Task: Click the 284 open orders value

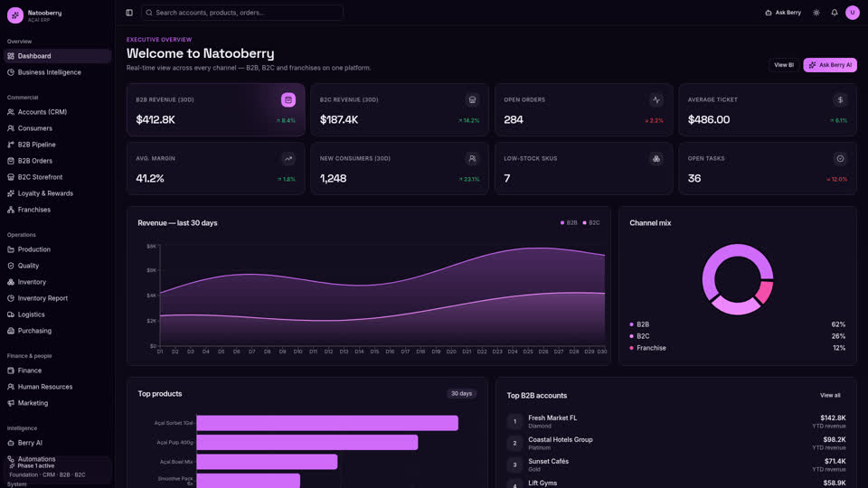Action: [x=514, y=119]
